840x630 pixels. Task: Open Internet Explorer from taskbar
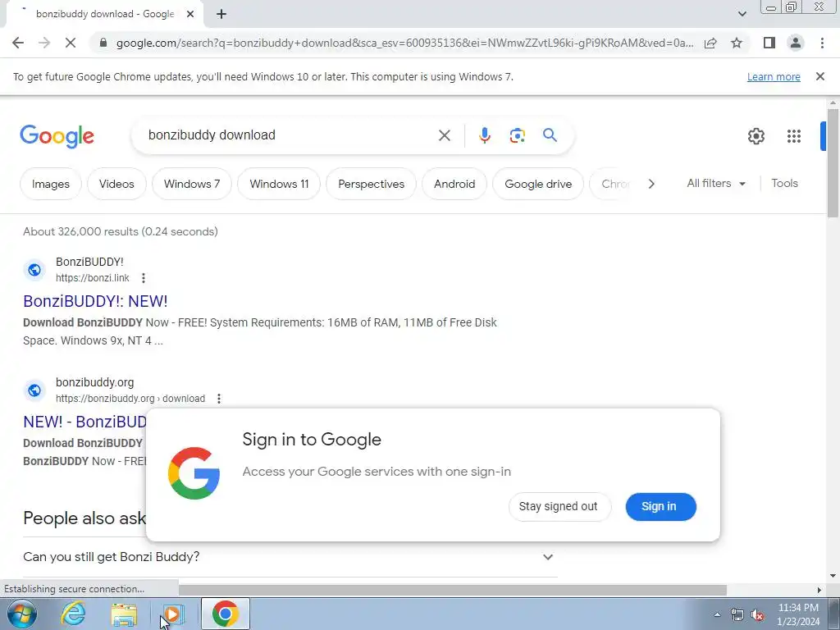[x=73, y=614]
